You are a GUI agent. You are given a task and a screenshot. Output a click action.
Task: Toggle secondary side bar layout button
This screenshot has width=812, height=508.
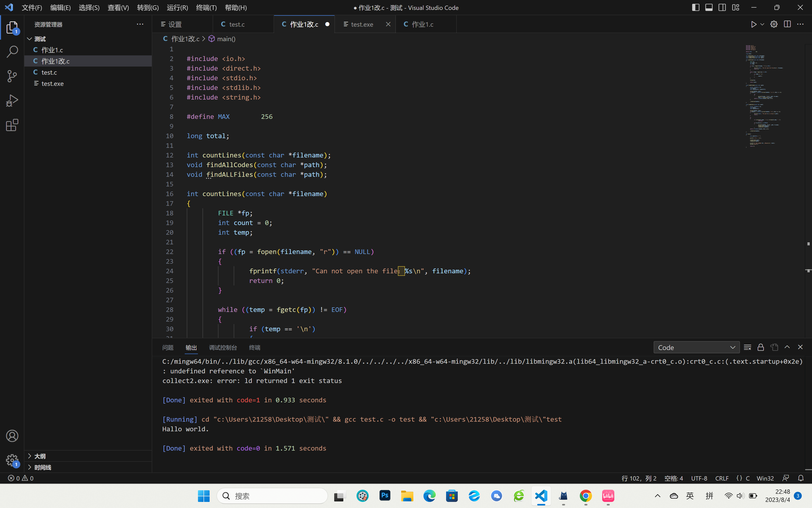point(722,7)
